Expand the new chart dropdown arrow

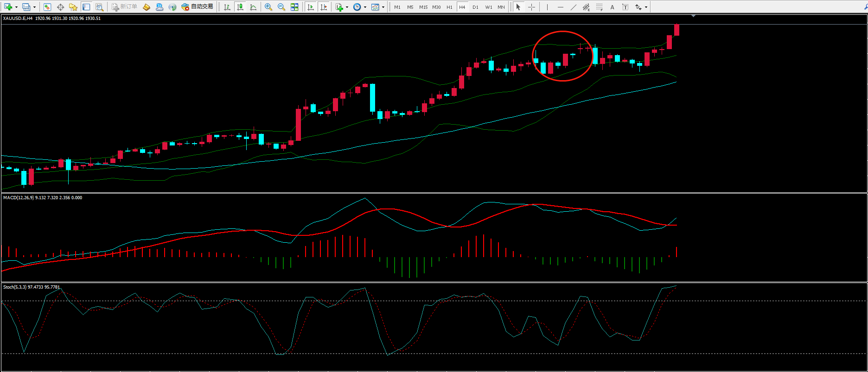pos(16,7)
